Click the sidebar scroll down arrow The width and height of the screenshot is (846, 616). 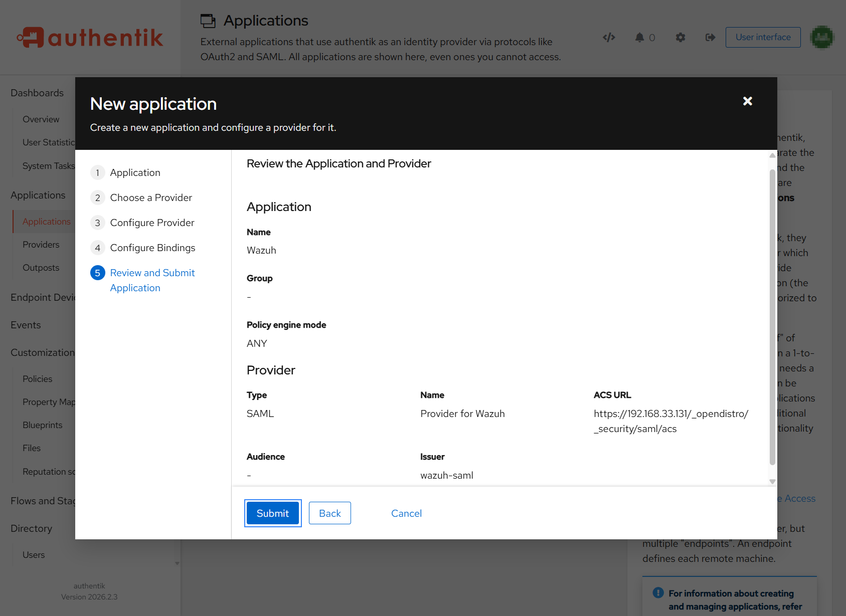tap(177, 563)
